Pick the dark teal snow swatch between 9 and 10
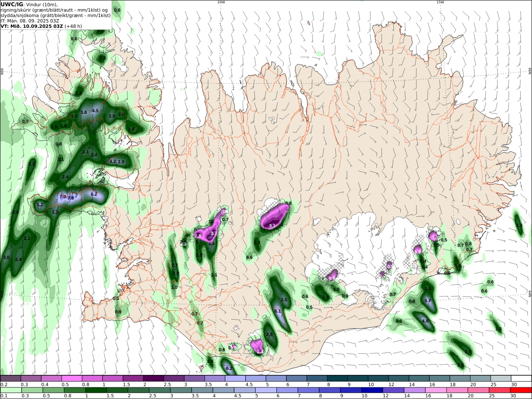Screen dimensions: 532x399 click(x=358, y=379)
